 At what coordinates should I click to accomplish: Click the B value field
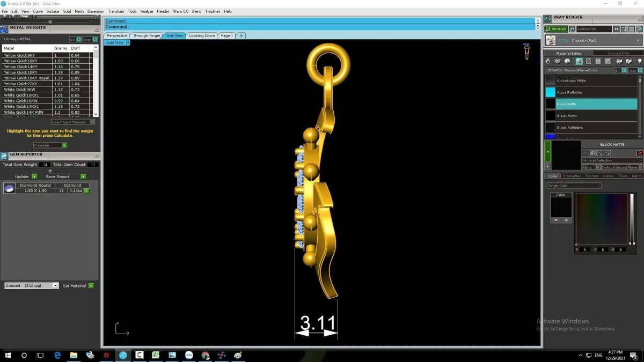620,249
